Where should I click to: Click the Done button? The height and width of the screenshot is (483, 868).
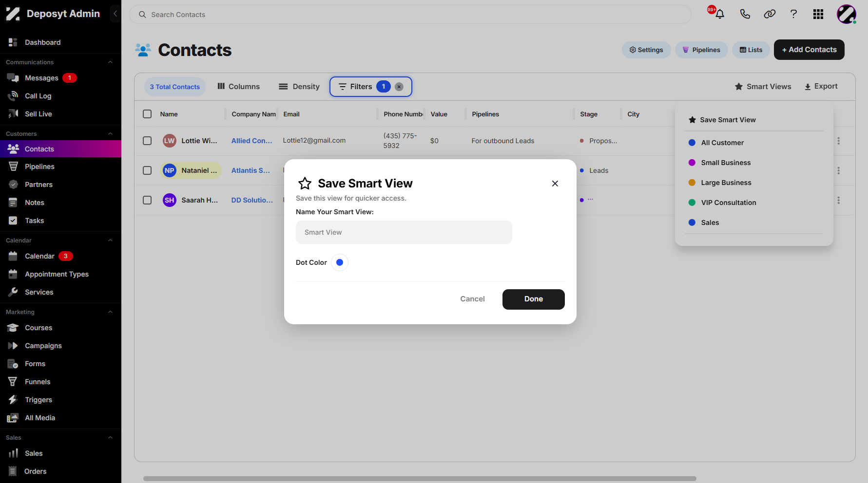point(533,299)
